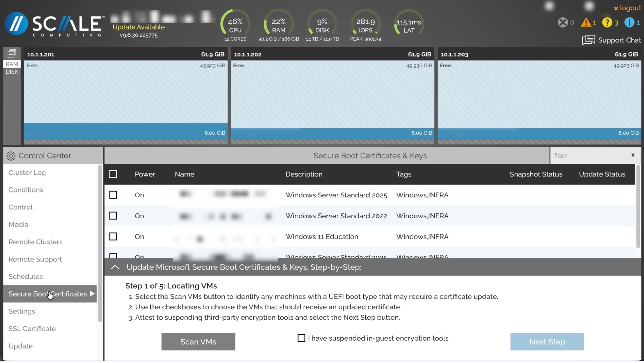Viewport: 644px width, 363px height.
Task: Click the Scan VMs button
Action: [x=198, y=342]
